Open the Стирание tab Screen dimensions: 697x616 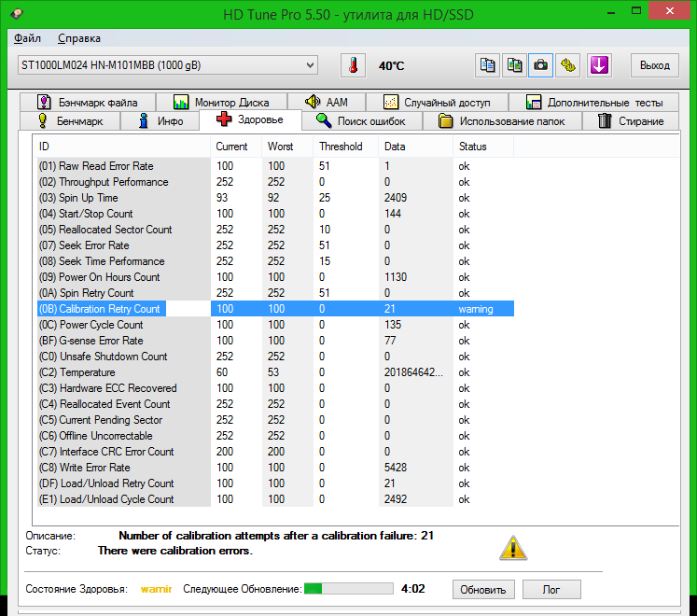(631, 121)
